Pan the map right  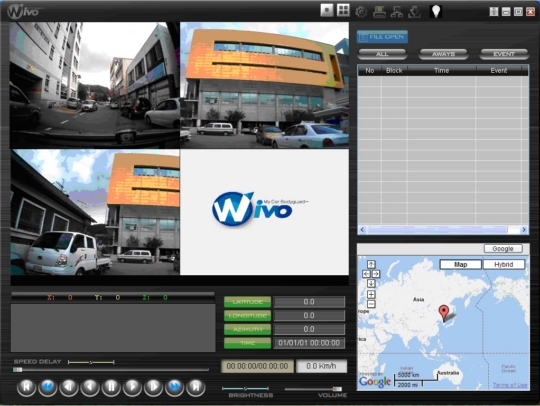point(376,274)
